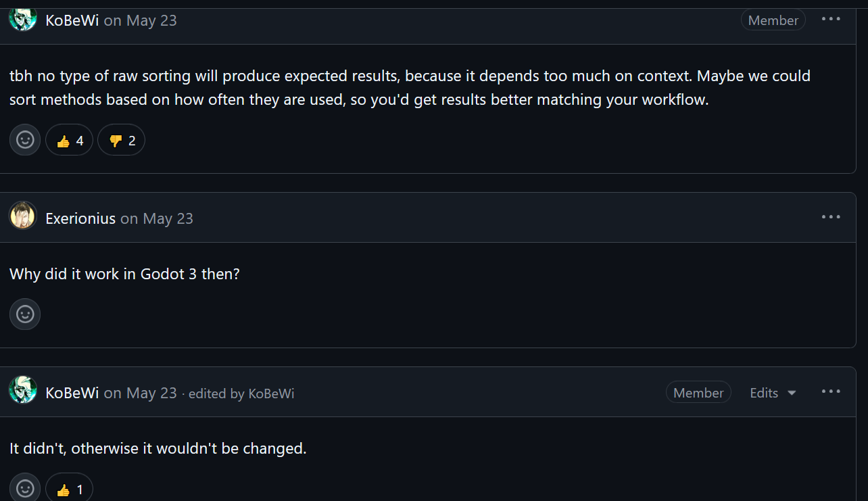The height and width of the screenshot is (501, 868).
Task: Click the Member badge next to Edits
Action: pyautogui.click(x=698, y=393)
